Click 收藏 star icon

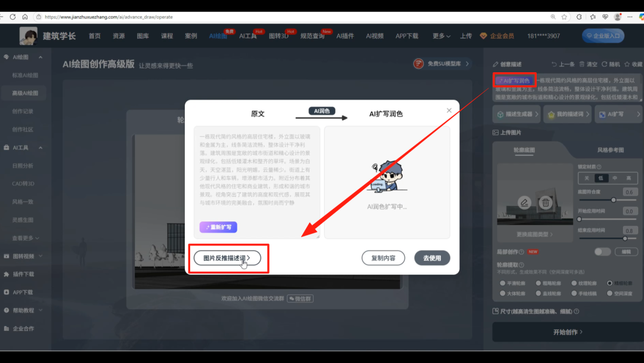click(x=627, y=64)
